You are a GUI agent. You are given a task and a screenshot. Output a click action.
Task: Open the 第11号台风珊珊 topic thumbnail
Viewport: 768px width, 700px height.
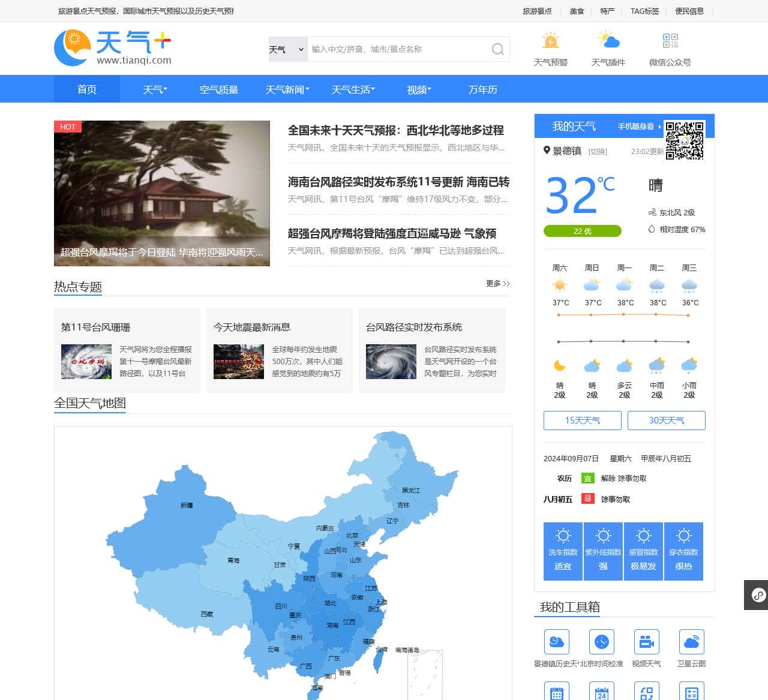click(86, 362)
